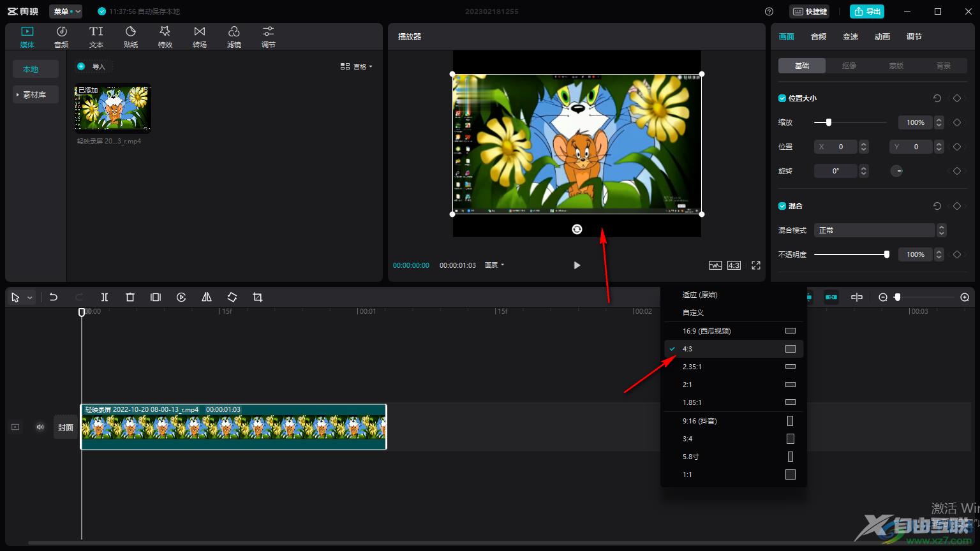Select 自定义 custom ratio option

[734, 312]
